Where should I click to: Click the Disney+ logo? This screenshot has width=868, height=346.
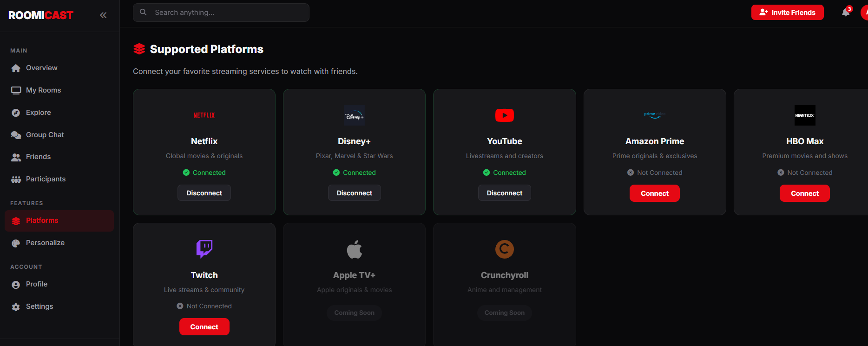tap(355, 115)
